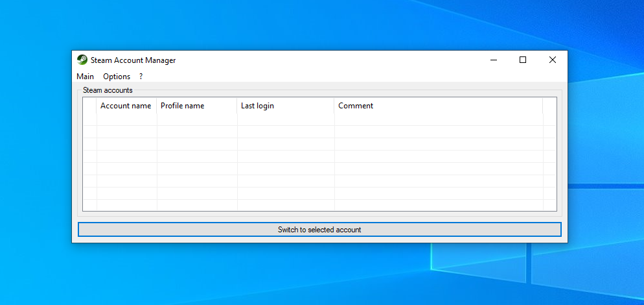This screenshot has height=305, width=644.
Task: Maximize the Steam Account Manager window
Action: pos(523,60)
